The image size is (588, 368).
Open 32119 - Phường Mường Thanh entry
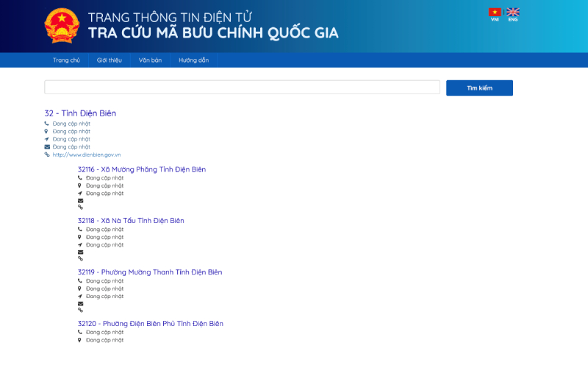tap(150, 272)
